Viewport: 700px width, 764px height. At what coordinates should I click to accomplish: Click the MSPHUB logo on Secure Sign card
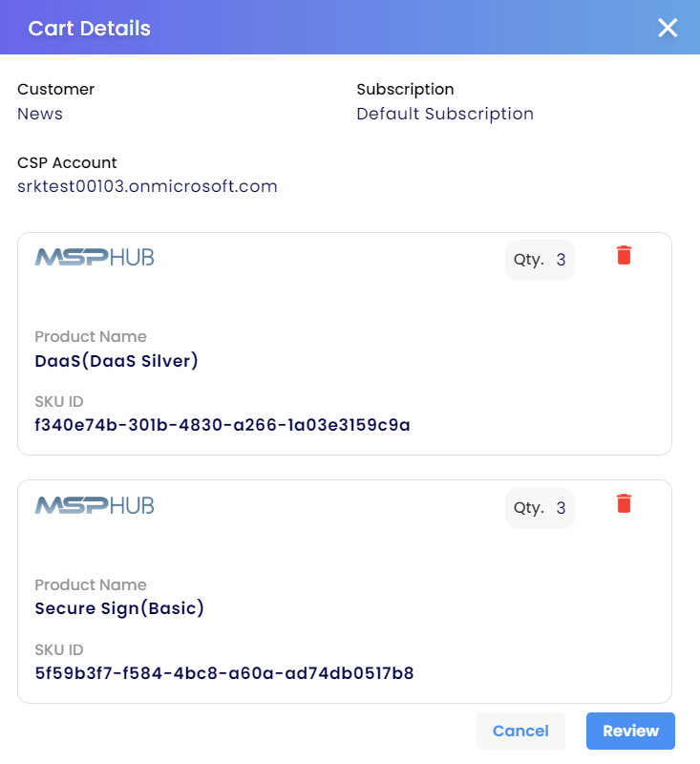[x=95, y=505]
